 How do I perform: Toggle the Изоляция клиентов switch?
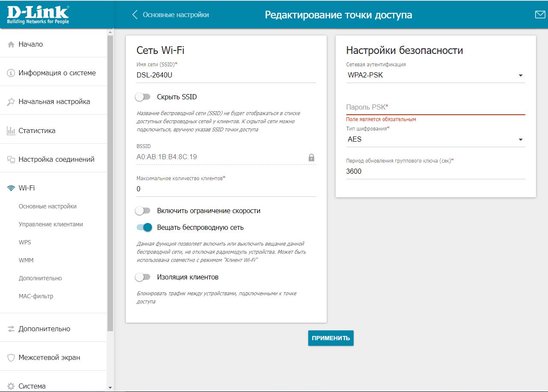143,277
